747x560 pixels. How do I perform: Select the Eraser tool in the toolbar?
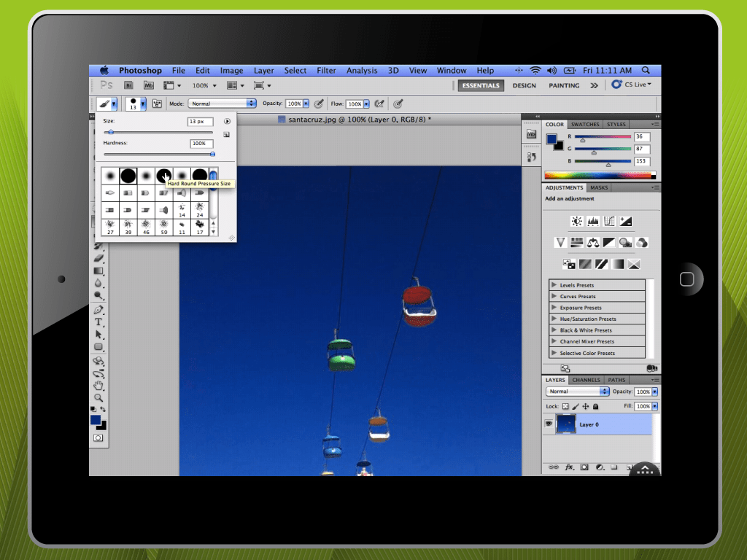(x=99, y=256)
